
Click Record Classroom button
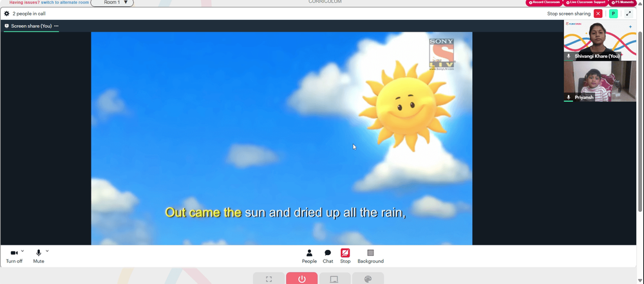pos(544,3)
